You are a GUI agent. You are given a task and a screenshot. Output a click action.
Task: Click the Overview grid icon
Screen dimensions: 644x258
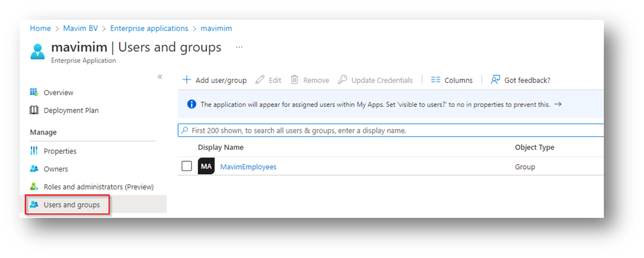pyautogui.click(x=34, y=93)
